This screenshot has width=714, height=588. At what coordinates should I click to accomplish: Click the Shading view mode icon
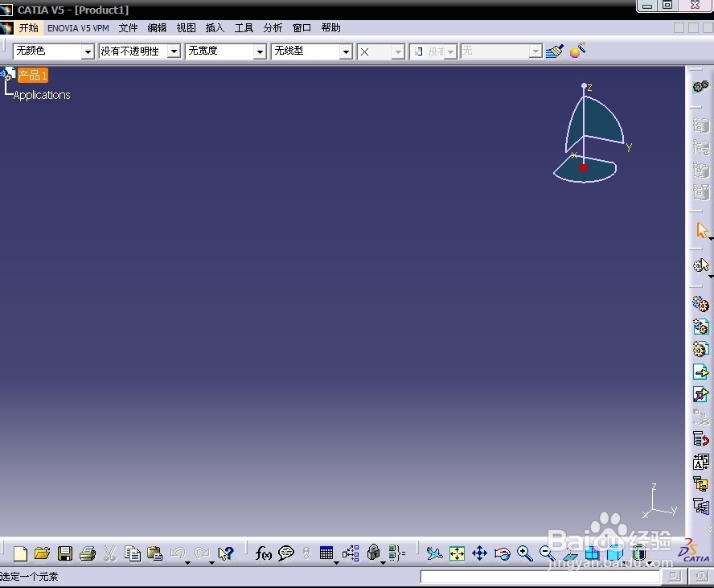coord(639,554)
